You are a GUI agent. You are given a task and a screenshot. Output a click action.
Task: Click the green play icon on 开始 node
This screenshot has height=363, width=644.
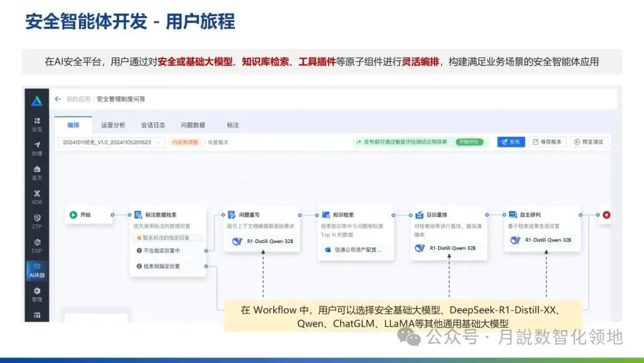pos(73,214)
